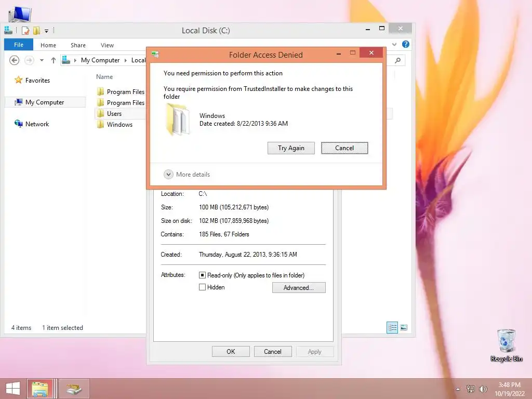Click the My Computer icon in the sidebar
This screenshot has height=399, width=532.
click(x=18, y=102)
